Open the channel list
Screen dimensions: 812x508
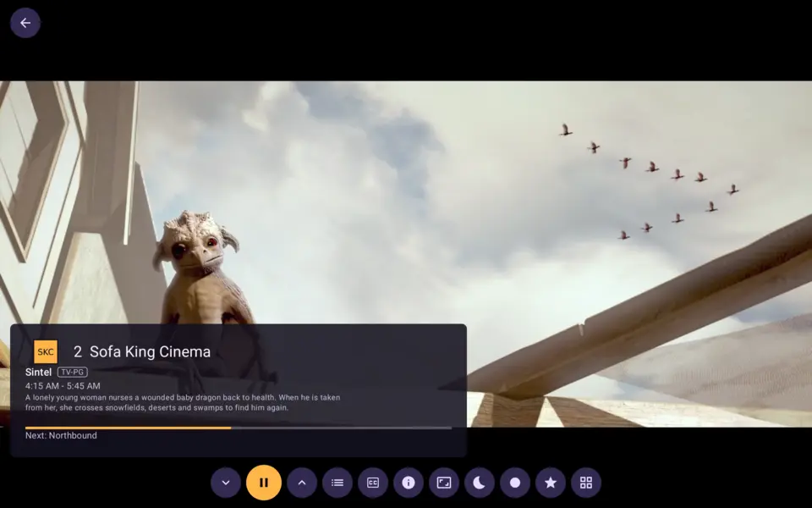click(x=337, y=483)
